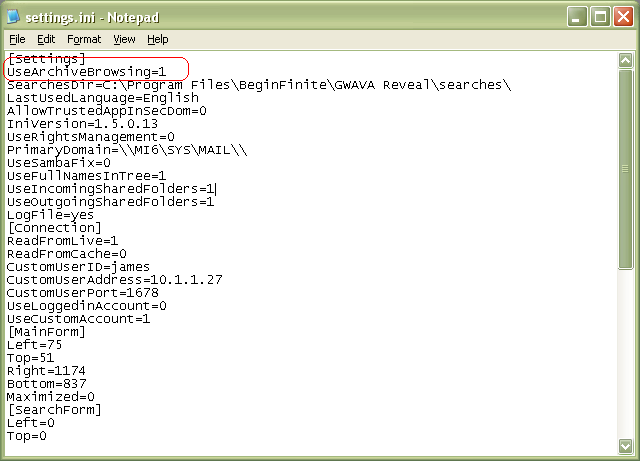
Task: Click the Bottom=837 line
Action: click(x=47, y=384)
